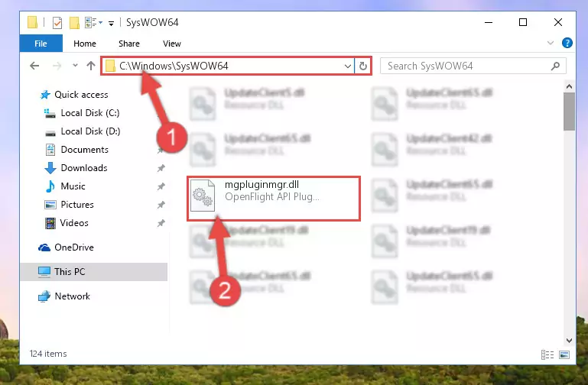Viewport: 588px width, 385px height.
Task: Click the OpenFlight API Plug... description
Action: click(x=272, y=196)
